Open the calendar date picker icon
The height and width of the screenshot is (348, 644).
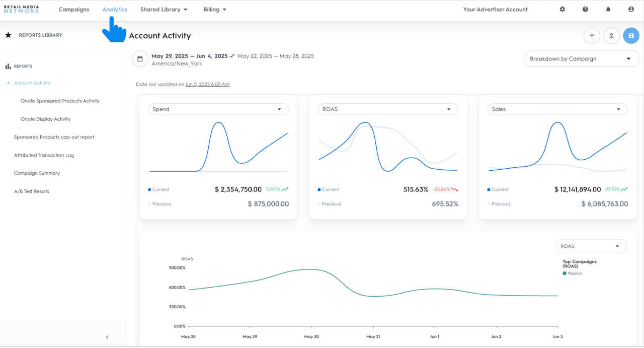tap(140, 59)
